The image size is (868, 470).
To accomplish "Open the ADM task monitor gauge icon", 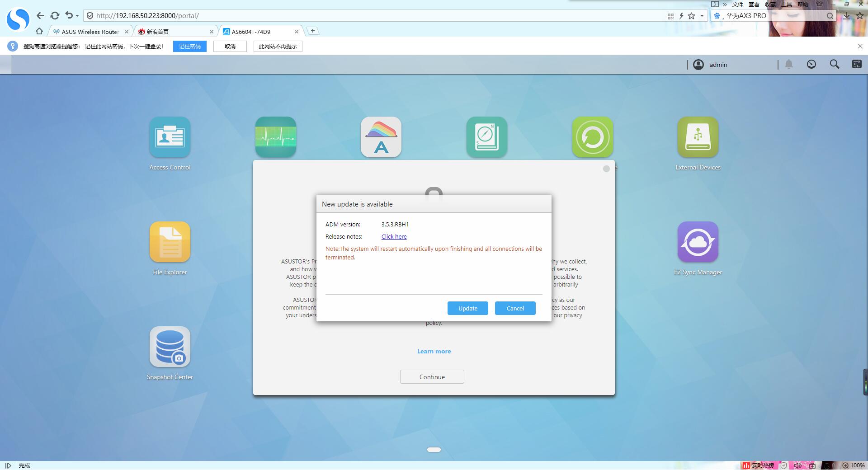I will click(x=811, y=65).
